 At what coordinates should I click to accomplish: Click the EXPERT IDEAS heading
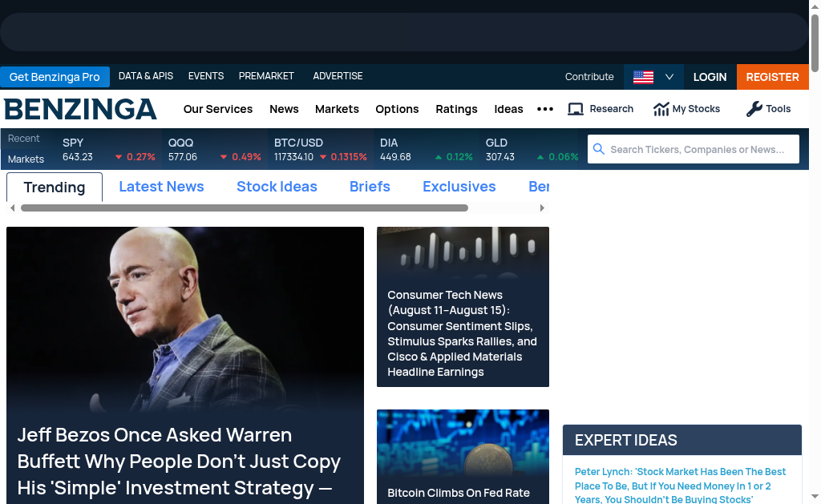[x=626, y=440]
